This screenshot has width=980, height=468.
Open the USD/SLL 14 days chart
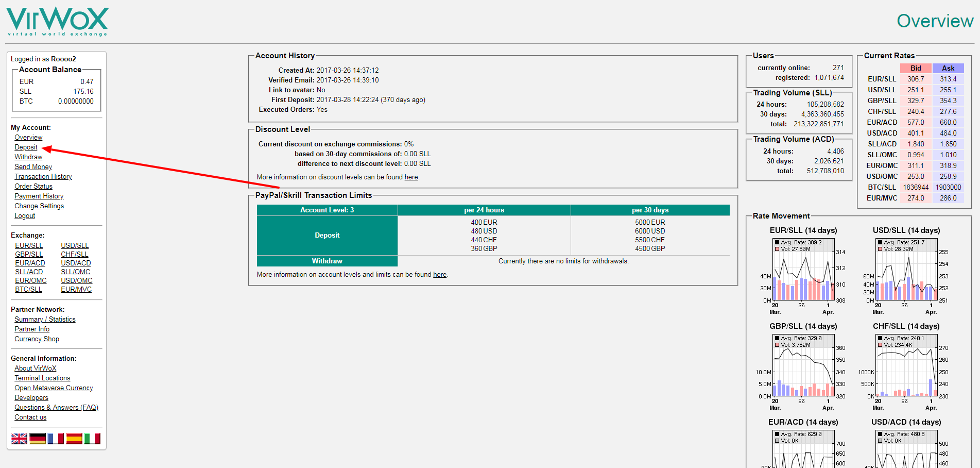pyautogui.click(x=906, y=271)
